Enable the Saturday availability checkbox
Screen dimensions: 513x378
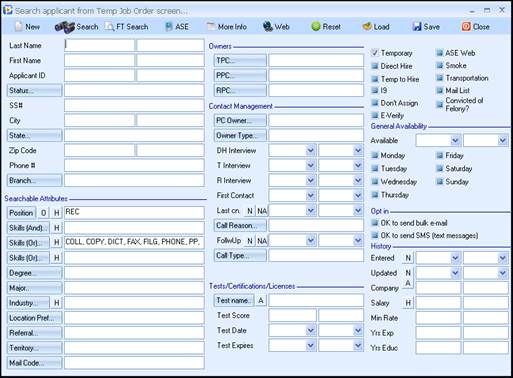pyautogui.click(x=440, y=168)
